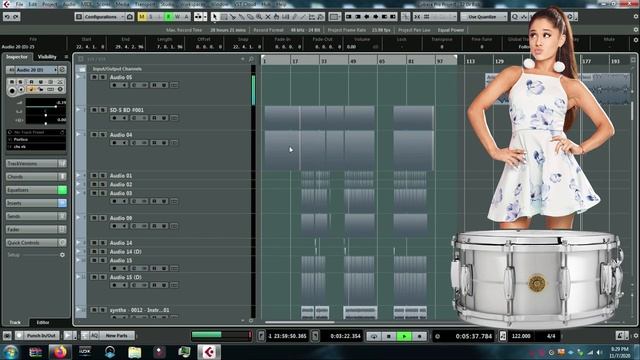
Task: Click the home icon beside Configurations
Action: 130,17
